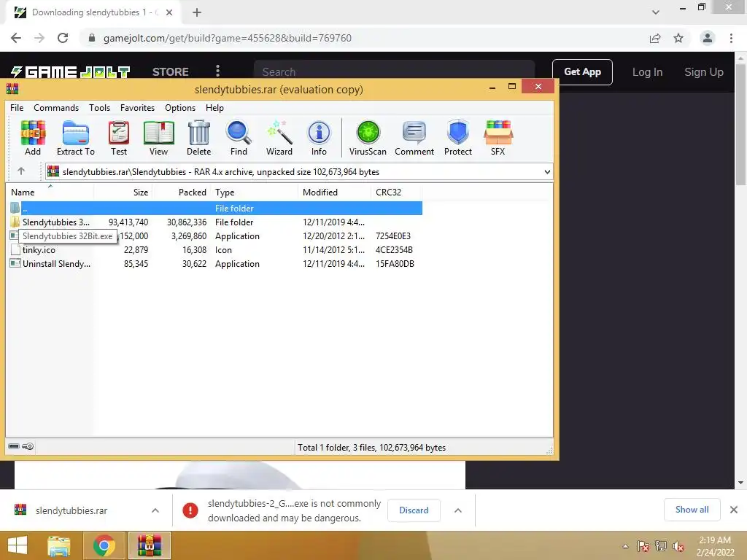Select the Slendytubbies 3... folder row
Image resolution: width=747 pixels, height=560 pixels.
coord(216,222)
